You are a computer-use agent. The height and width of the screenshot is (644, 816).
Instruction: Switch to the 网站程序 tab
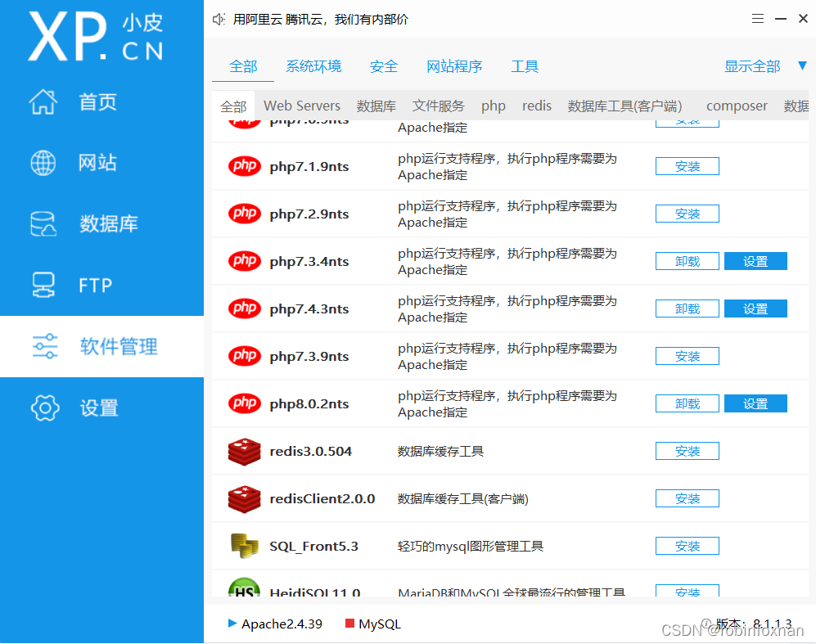454,66
